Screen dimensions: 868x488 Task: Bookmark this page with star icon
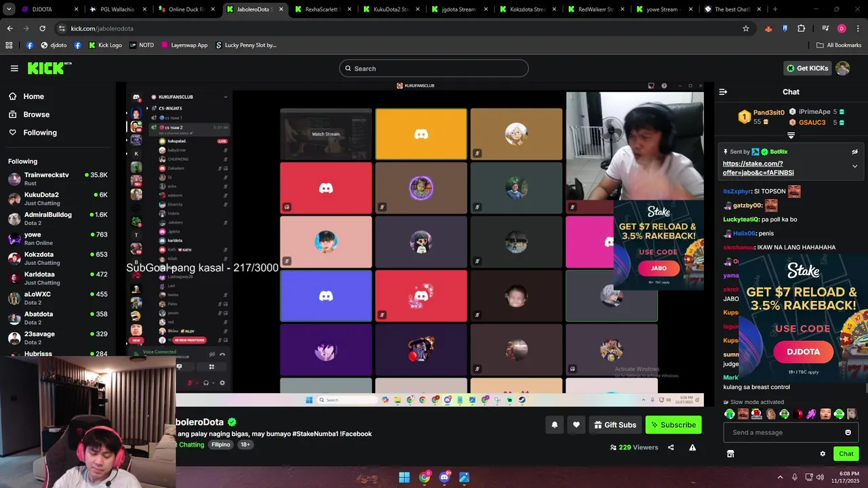pyautogui.click(x=746, y=28)
